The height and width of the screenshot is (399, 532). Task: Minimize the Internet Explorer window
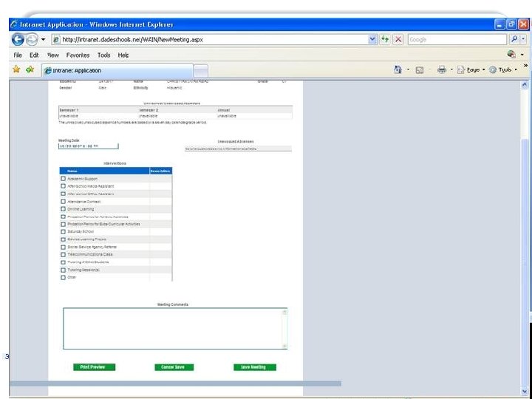(499, 24)
